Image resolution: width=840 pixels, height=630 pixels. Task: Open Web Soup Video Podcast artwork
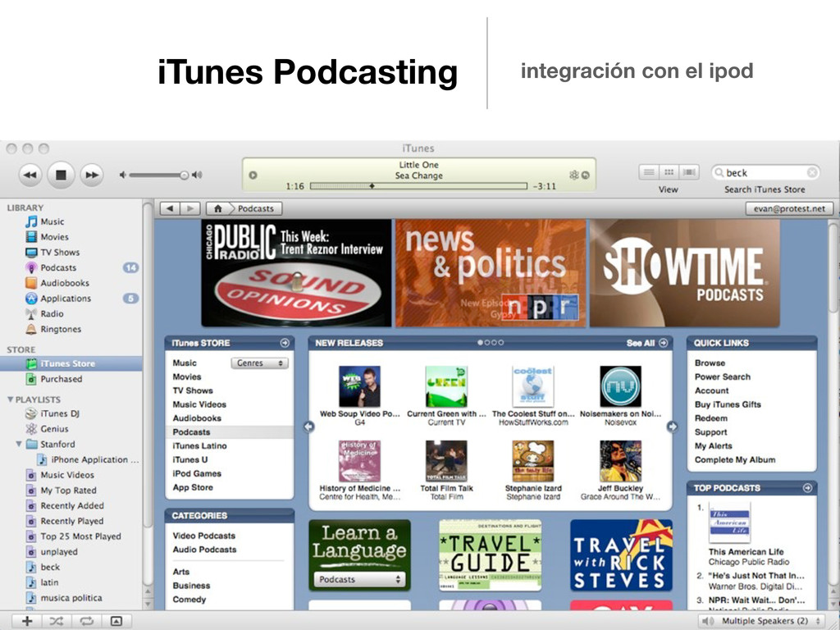359,386
